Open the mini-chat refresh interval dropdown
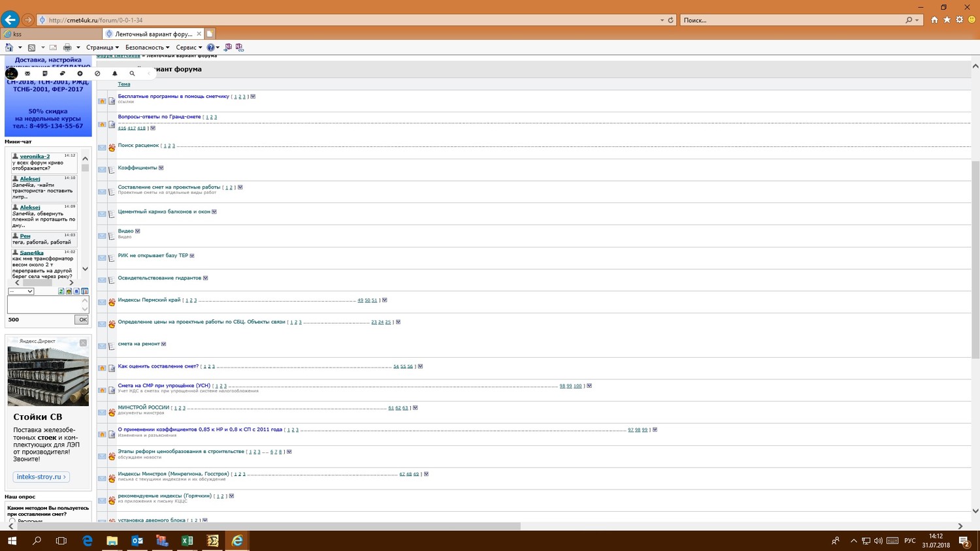The image size is (980, 551). point(21,291)
